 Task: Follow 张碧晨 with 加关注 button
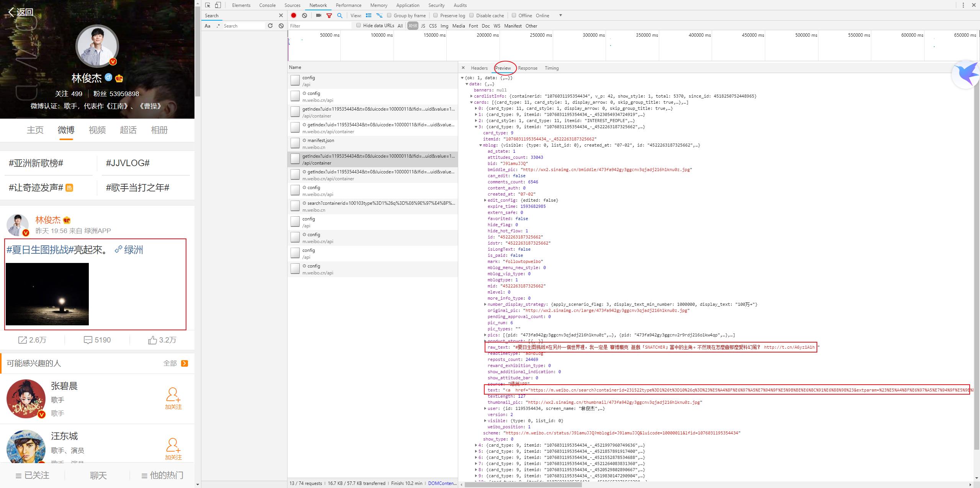pyautogui.click(x=173, y=398)
